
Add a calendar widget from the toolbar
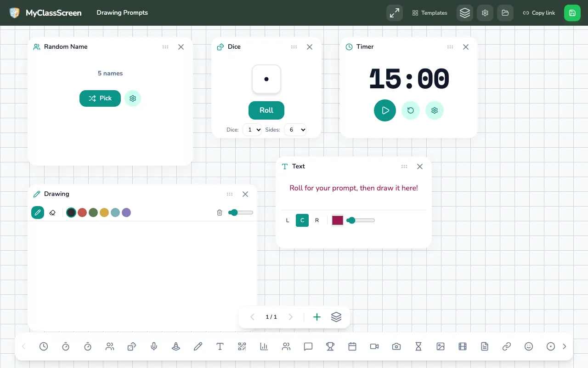tap(352, 346)
